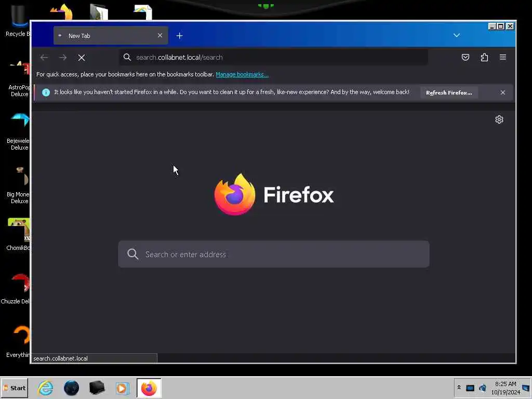Open the Windows Start menu
Image resolution: width=532 pixels, height=399 pixels.
point(14,388)
